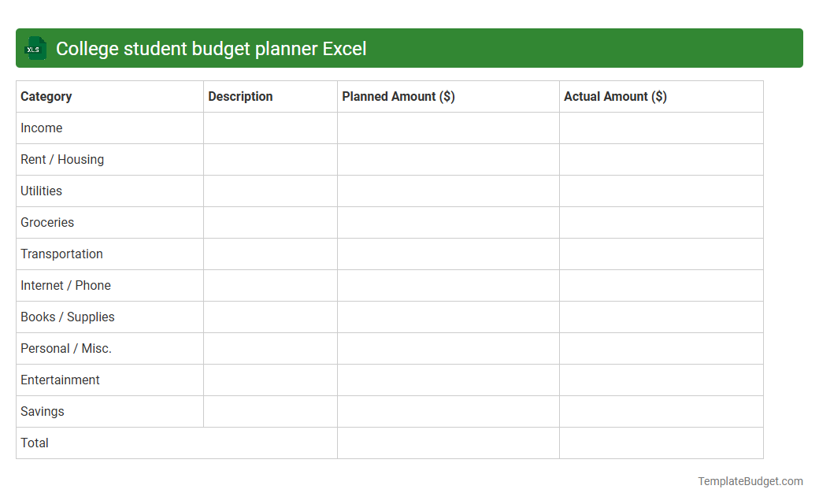Screen dimensions: 819x504
Task: Select the Savings row label
Action: (x=42, y=411)
